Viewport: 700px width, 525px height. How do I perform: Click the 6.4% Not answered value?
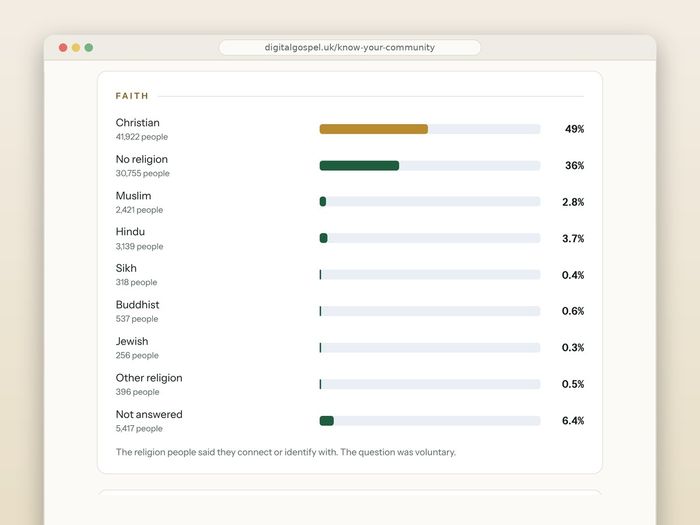573,421
